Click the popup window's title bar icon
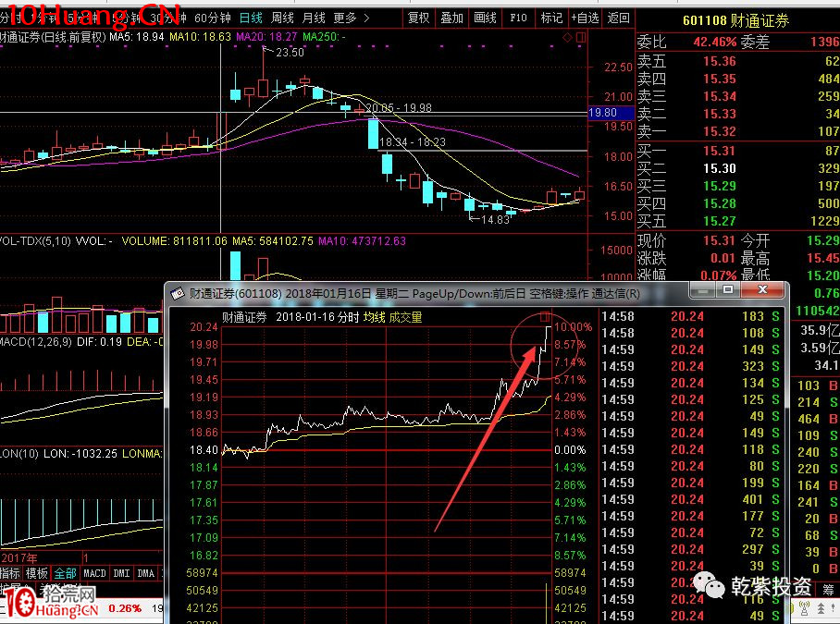 pos(177,293)
